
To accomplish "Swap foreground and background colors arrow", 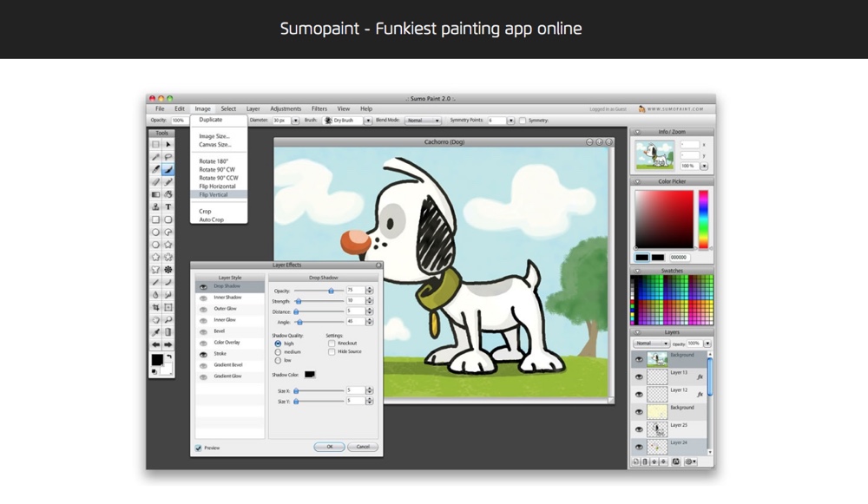I will click(x=169, y=357).
